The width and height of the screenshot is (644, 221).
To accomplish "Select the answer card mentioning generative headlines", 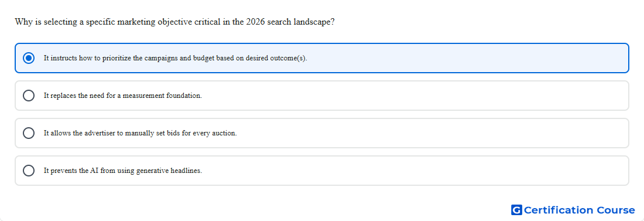I will 322,171.
